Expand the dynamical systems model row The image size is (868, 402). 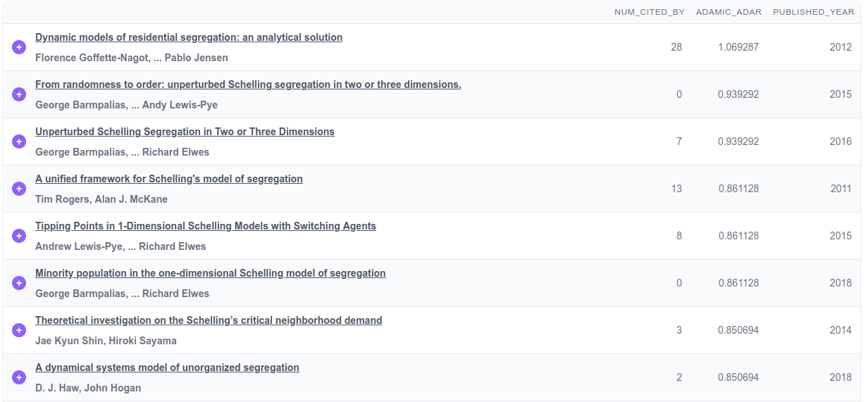coord(19,377)
